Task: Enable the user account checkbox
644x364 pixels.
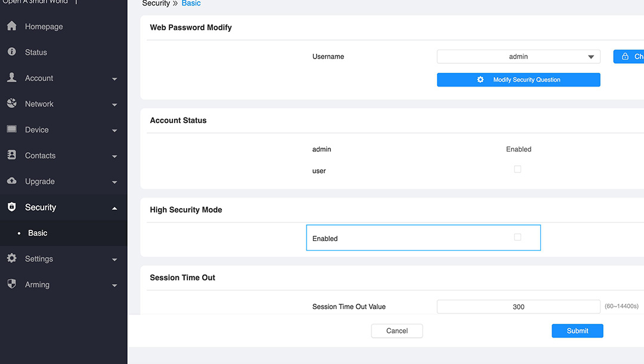Action: click(518, 169)
